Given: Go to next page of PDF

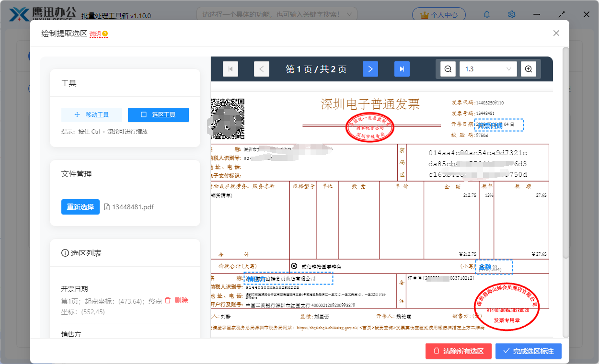Looking at the screenshot, I should pos(370,69).
